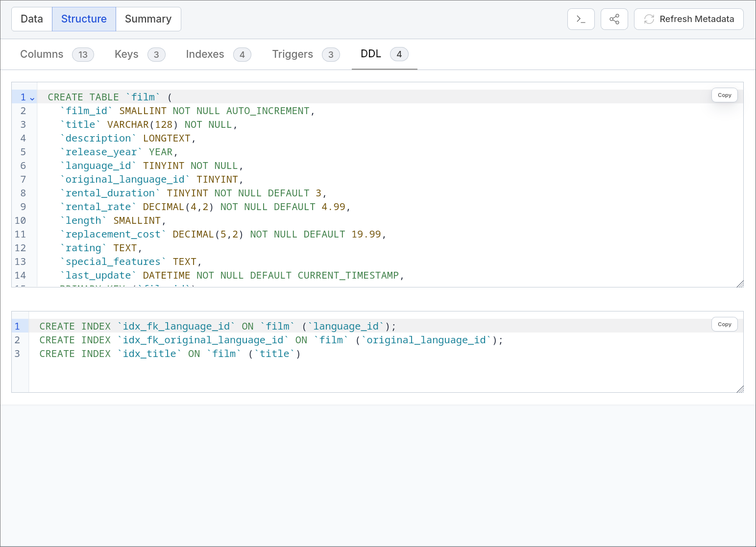Open the Summary tab
This screenshot has width=756, height=547.
pyautogui.click(x=148, y=19)
